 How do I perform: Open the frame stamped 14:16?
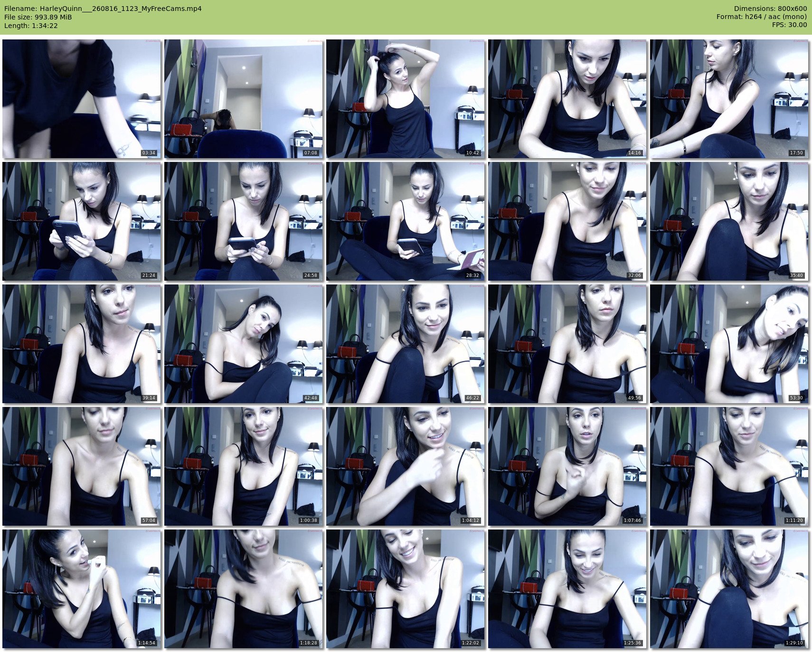tap(567, 99)
